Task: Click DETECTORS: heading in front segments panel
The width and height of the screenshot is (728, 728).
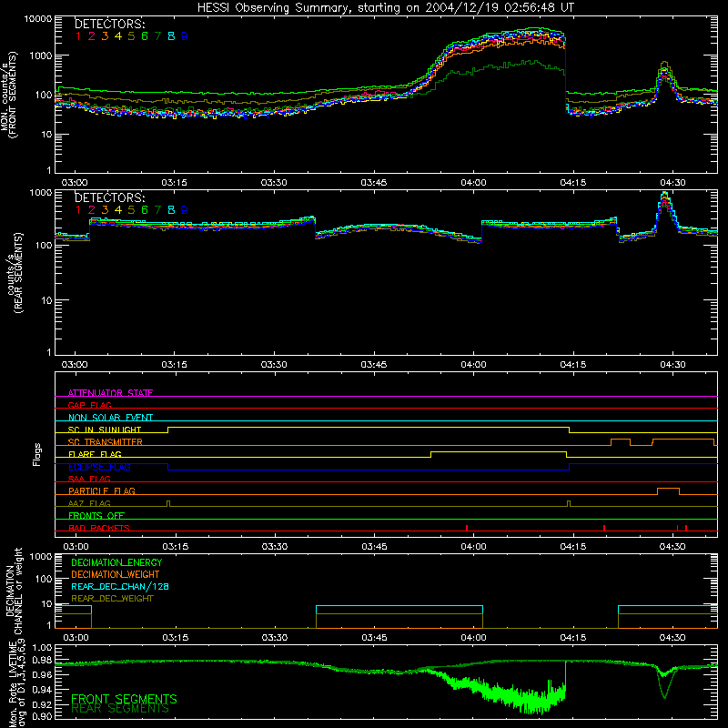Action: tap(109, 24)
